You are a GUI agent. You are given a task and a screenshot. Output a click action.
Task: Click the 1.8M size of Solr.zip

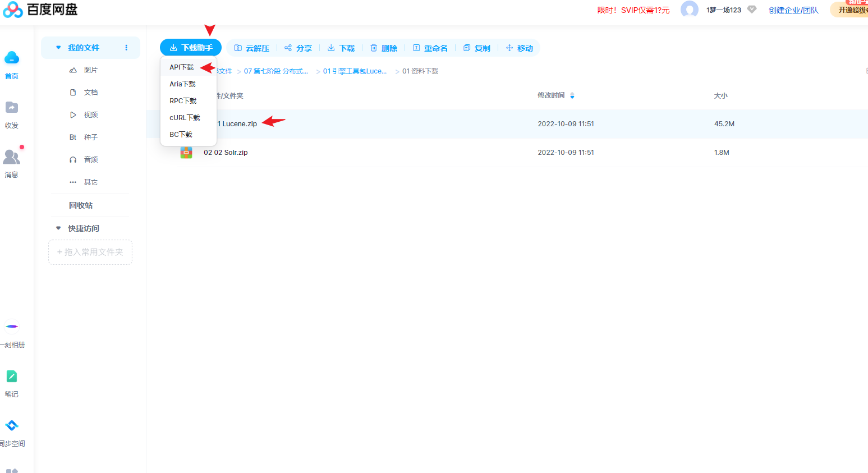[722, 153]
